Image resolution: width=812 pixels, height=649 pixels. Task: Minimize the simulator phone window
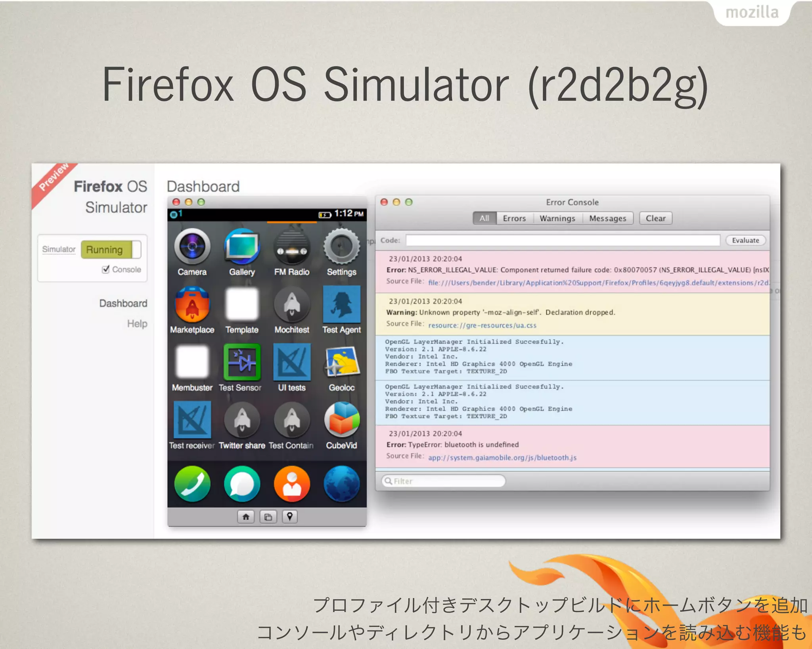[189, 202]
